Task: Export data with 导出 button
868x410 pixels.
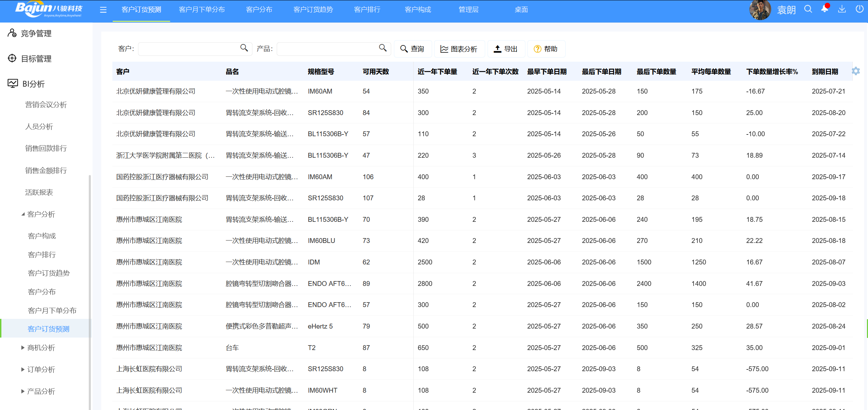Action: [506, 49]
